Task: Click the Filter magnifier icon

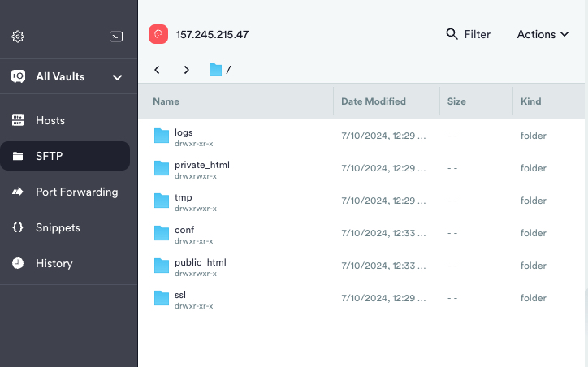Action: (x=452, y=34)
